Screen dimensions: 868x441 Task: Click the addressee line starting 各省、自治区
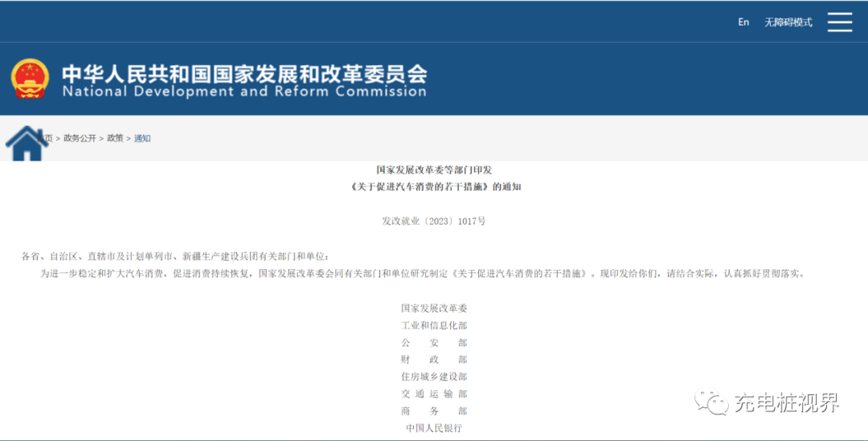pos(175,256)
